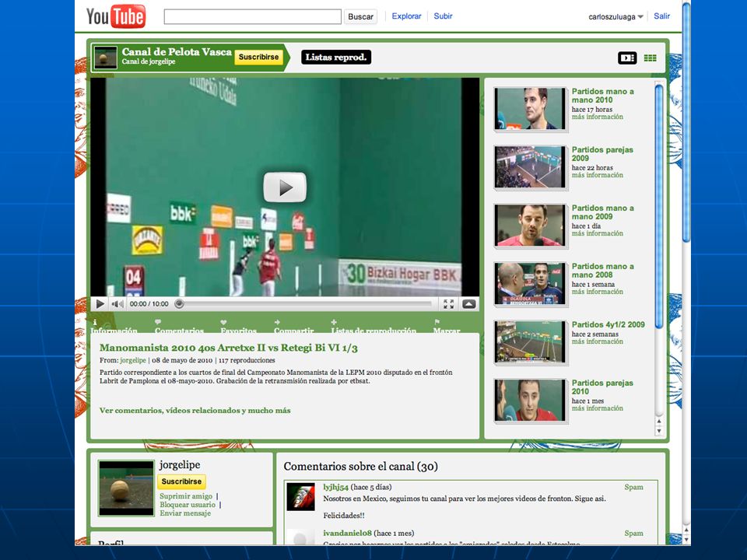Click the jorgelipe profile ball picture
The width and height of the screenshot is (747, 560).
pos(126,488)
